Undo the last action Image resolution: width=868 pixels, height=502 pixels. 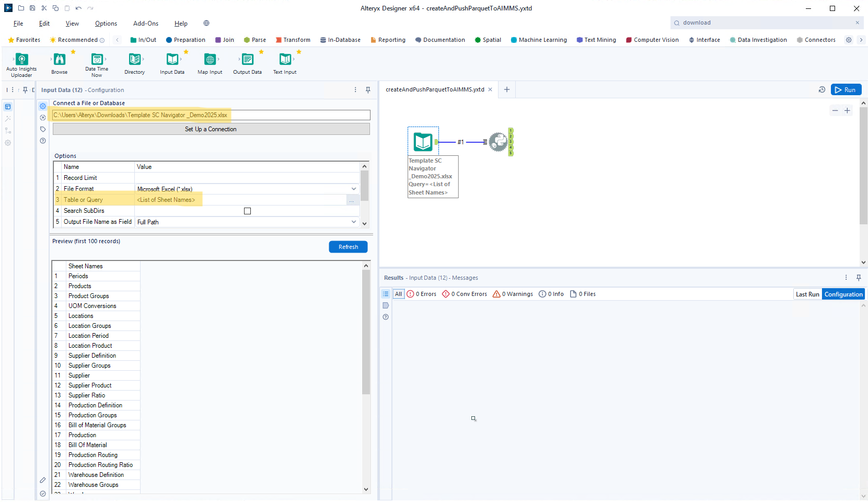pos(78,8)
